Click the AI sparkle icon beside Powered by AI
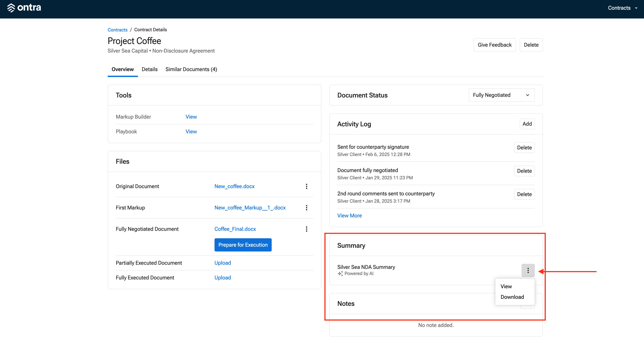The height and width of the screenshot is (345, 644). pyautogui.click(x=340, y=274)
